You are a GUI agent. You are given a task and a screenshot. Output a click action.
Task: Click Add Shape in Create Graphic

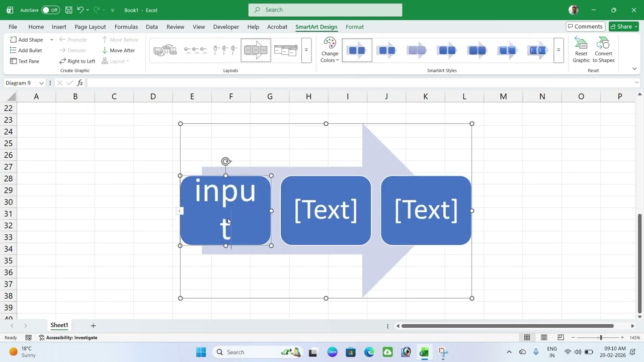click(26, 40)
